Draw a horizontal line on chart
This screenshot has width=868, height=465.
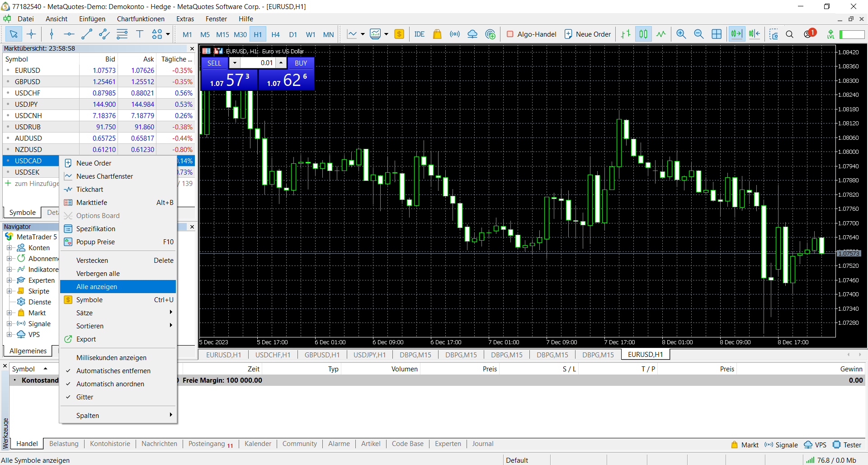click(x=69, y=34)
